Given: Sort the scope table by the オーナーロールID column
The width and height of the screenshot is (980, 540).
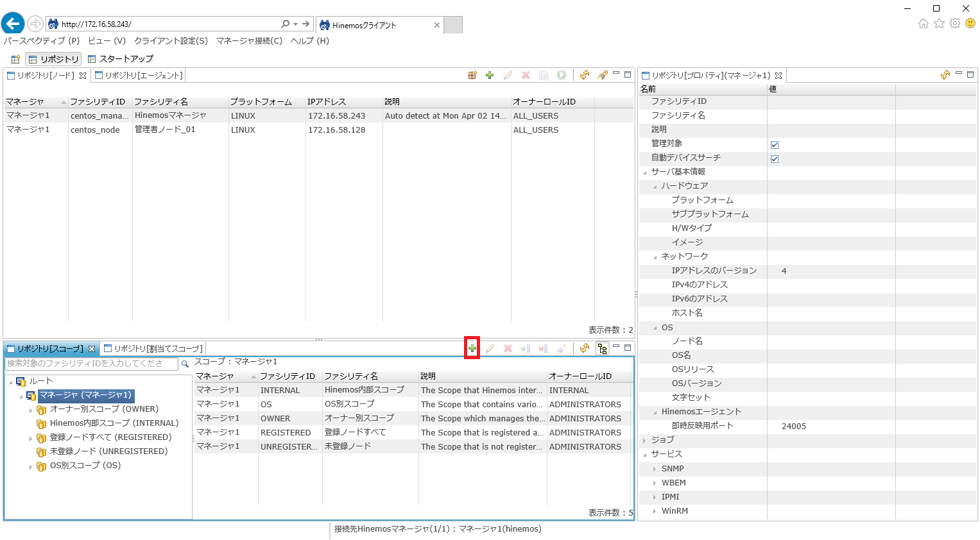Looking at the screenshot, I should click(589, 376).
